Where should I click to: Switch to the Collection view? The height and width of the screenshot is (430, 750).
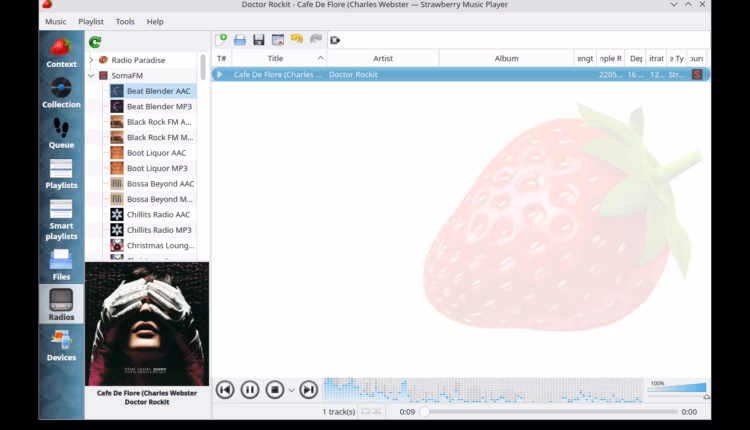61,93
